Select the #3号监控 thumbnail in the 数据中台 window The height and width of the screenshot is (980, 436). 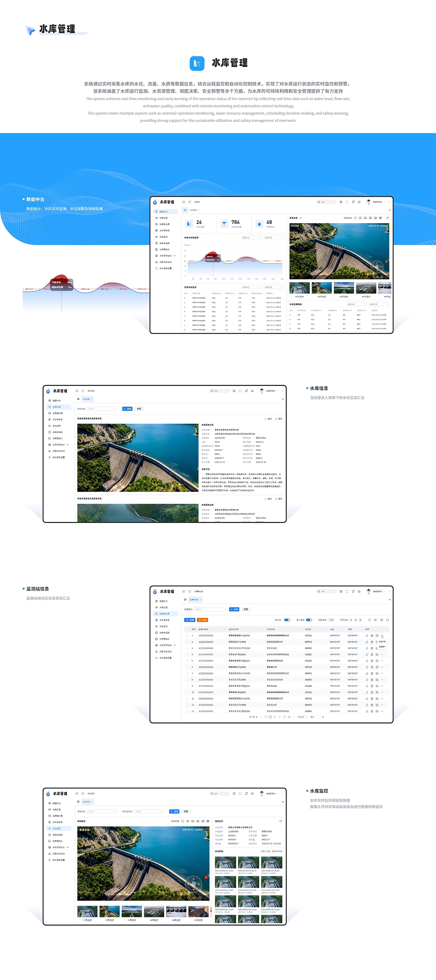click(x=344, y=288)
